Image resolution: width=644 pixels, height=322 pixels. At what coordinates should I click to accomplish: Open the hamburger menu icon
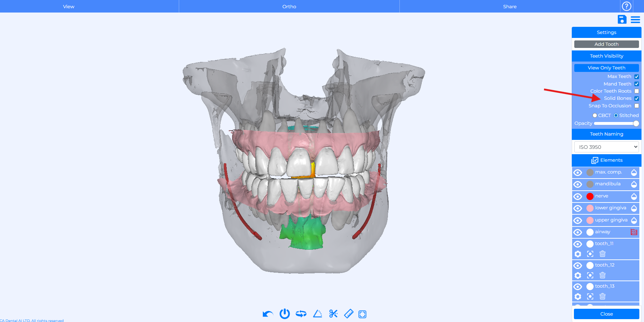click(x=635, y=20)
